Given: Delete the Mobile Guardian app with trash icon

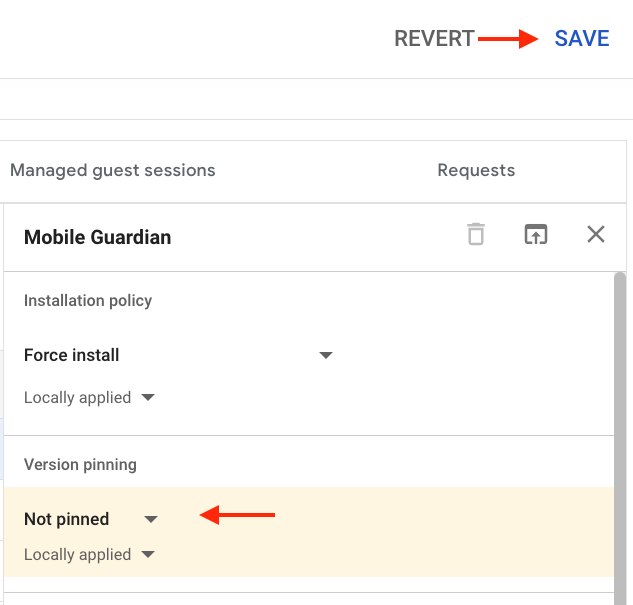Looking at the screenshot, I should coord(476,234).
